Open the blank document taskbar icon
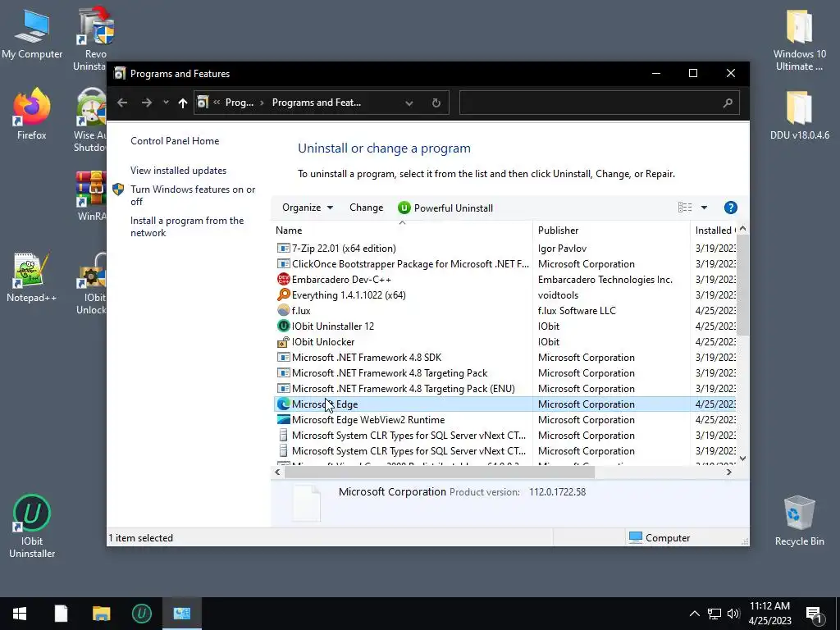Viewport: 840px width, 630px height. pyautogui.click(x=61, y=614)
